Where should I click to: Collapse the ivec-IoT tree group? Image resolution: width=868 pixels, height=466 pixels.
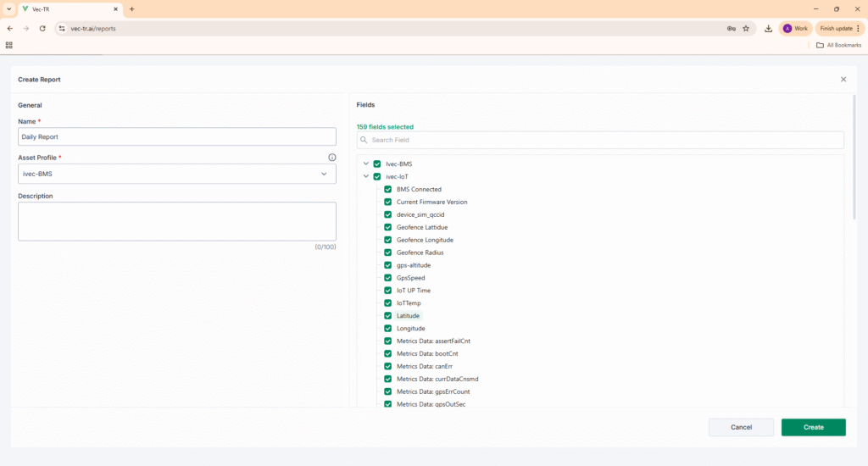[366, 177]
